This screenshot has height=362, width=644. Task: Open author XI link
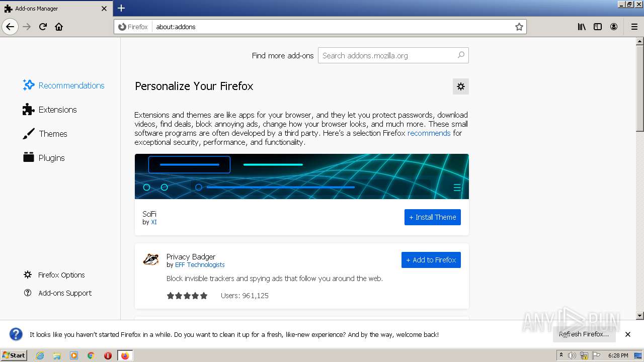click(154, 222)
